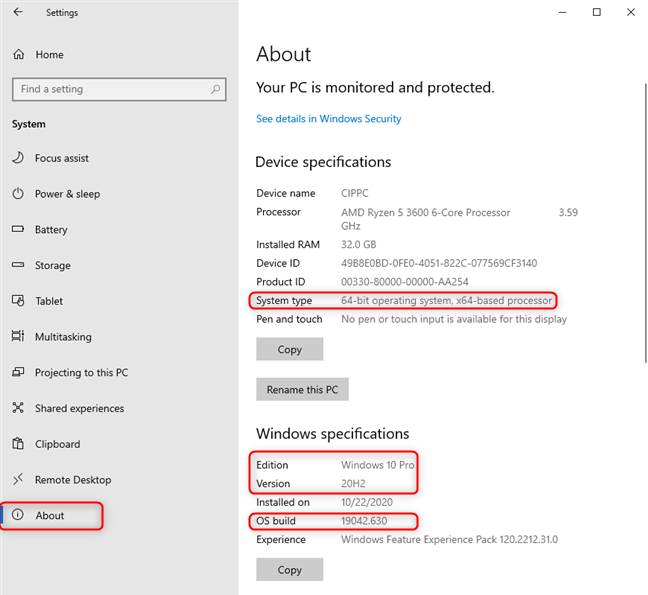This screenshot has height=595, width=648.
Task: Click the AMD Ryzen 5 3600 processor text
Action: tap(426, 212)
